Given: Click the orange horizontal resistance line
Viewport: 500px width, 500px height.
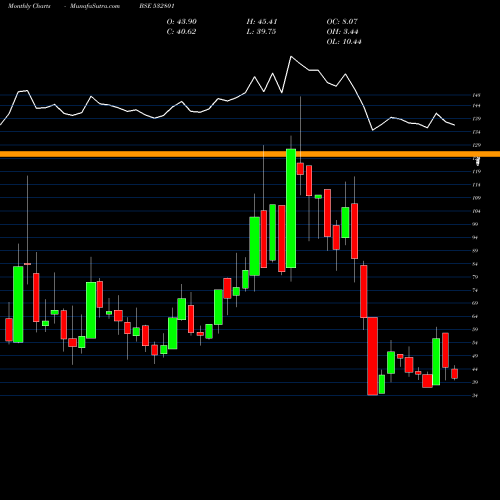Looking at the screenshot, I should point(250,154).
